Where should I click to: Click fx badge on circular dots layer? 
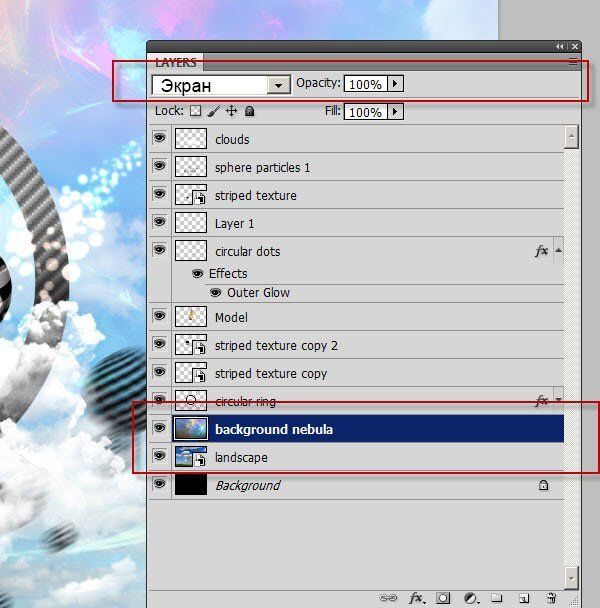pyautogui.click(x=541, y=251)
